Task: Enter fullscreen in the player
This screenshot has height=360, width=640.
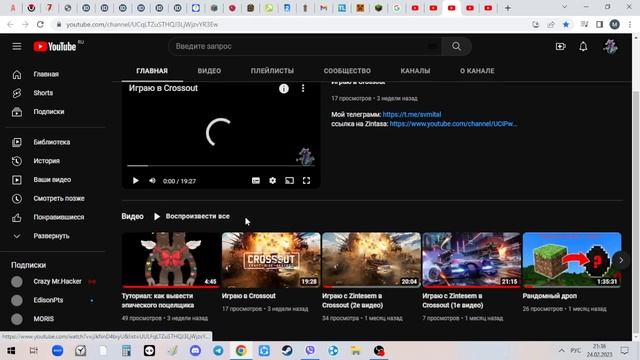Action: click(307, 181)
